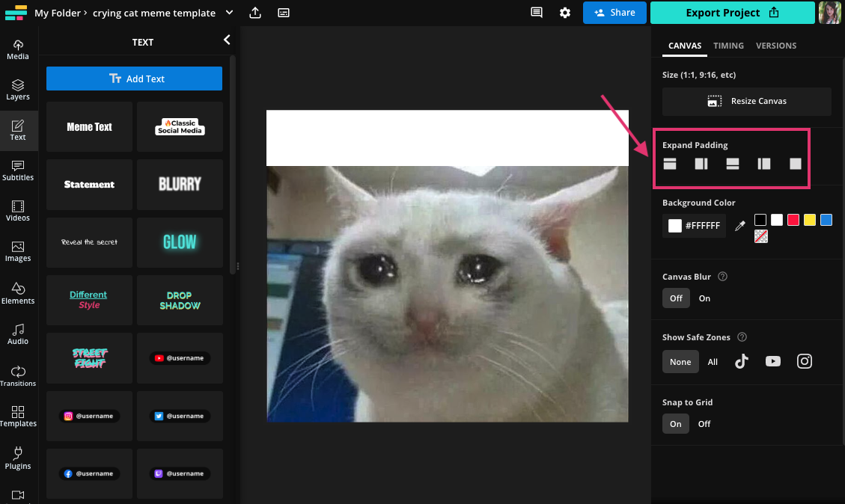Select white background swatch from palette

click(777, 220)
